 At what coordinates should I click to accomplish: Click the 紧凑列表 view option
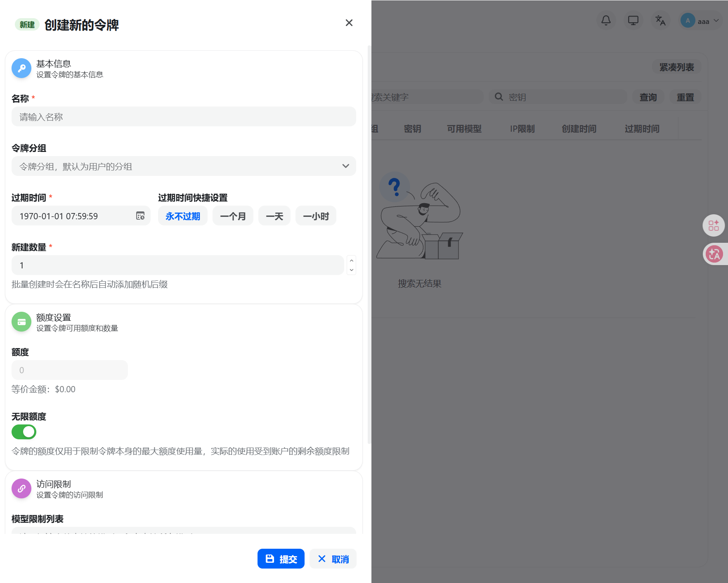676,66
